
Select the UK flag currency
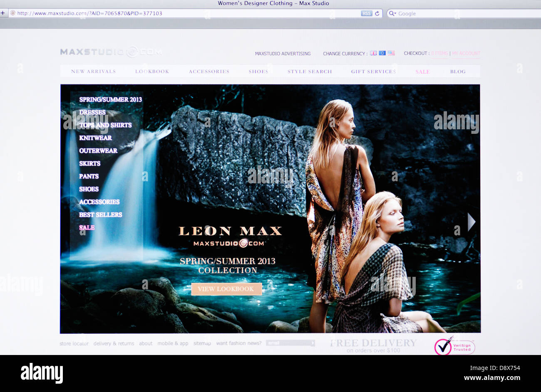373,53
